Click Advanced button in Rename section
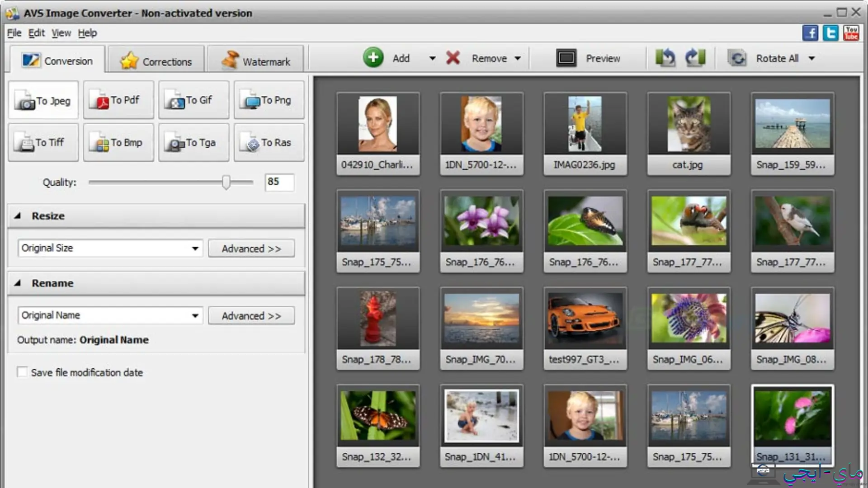868x488 pixels. [x=251, y=316]
